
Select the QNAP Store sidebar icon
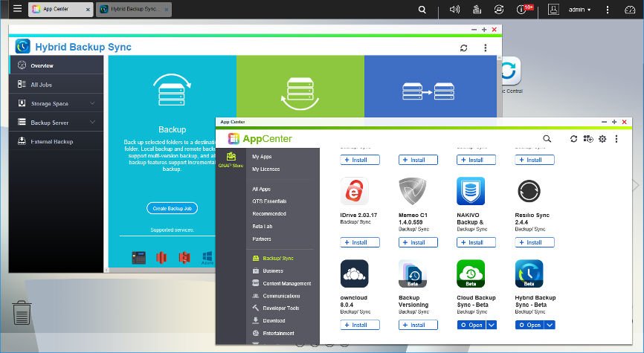[x=231, y=160]
